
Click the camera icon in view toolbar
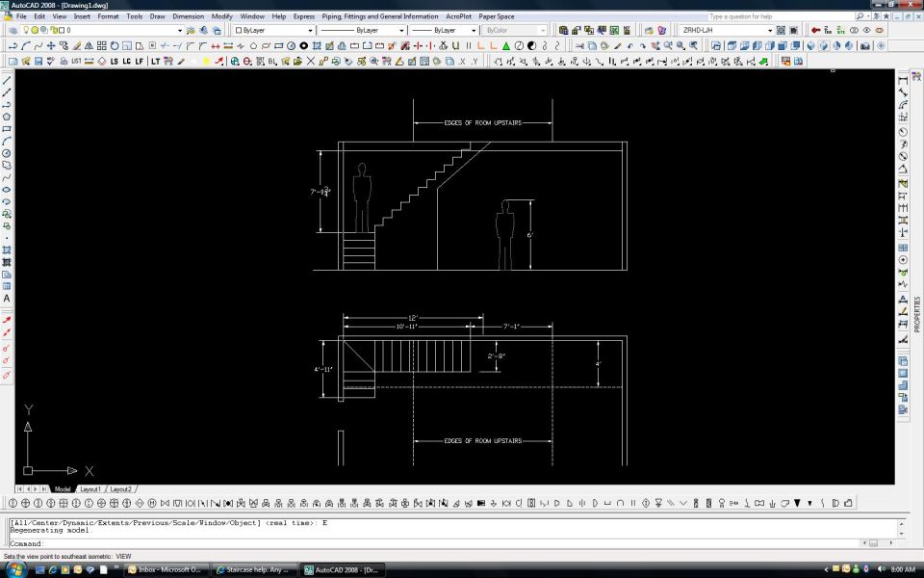click(x=865, y=45)
